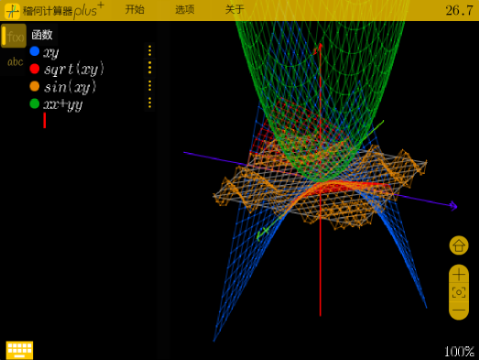
Task: Toggle visibility of red sqrt(xy) function
Action: pos(35,69)
